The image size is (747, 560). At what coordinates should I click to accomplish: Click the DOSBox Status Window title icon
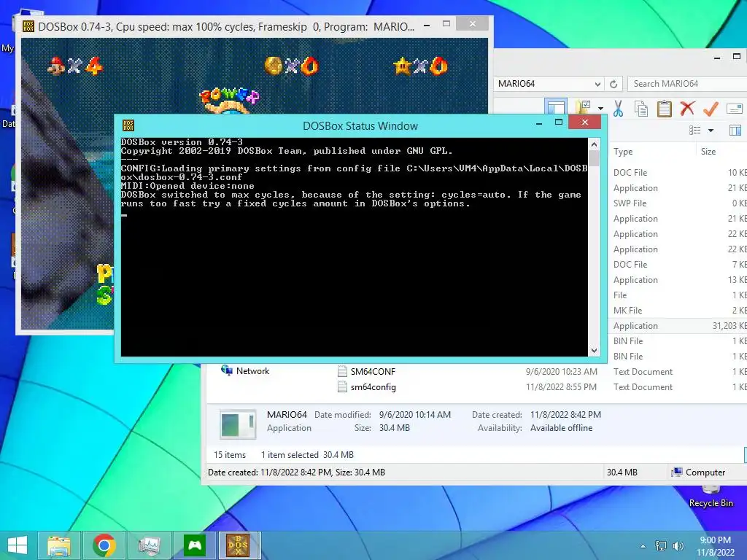coord(128,125)
